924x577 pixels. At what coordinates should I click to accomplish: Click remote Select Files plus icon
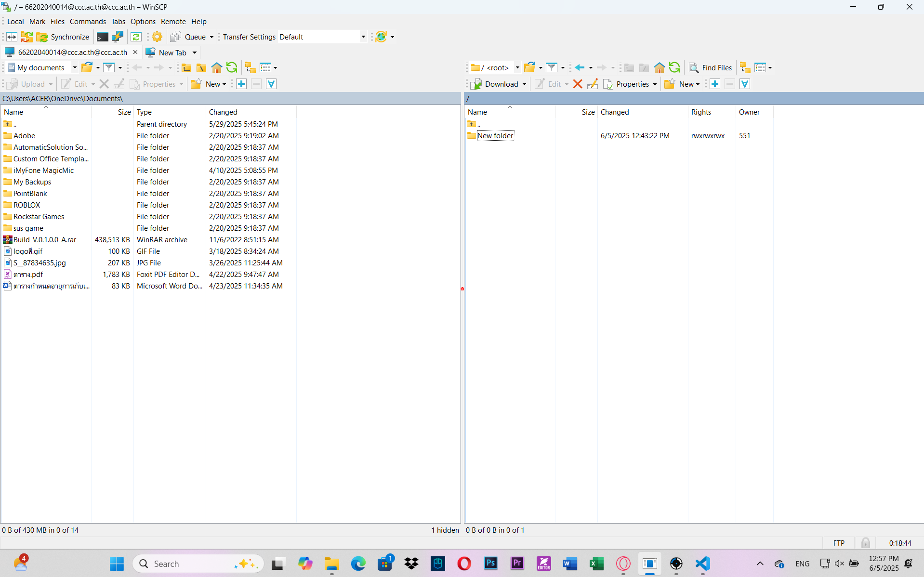click(x=715, y=84)
